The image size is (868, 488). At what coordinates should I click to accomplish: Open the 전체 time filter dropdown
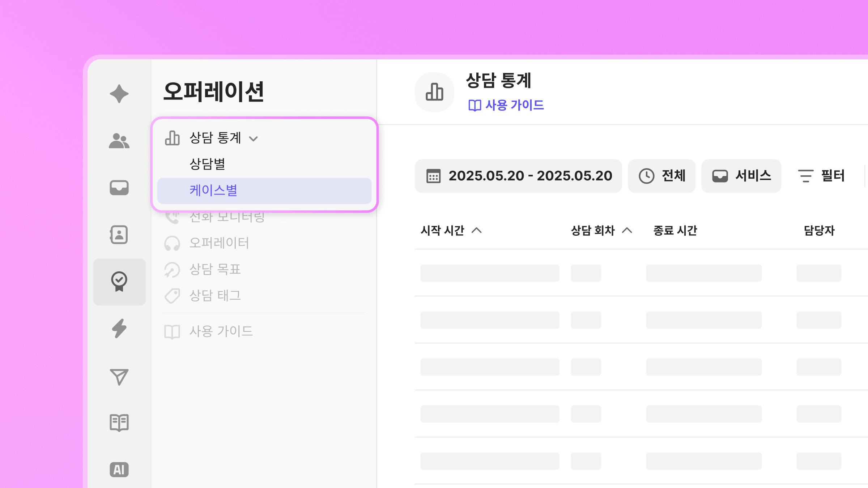coord(661,176)
